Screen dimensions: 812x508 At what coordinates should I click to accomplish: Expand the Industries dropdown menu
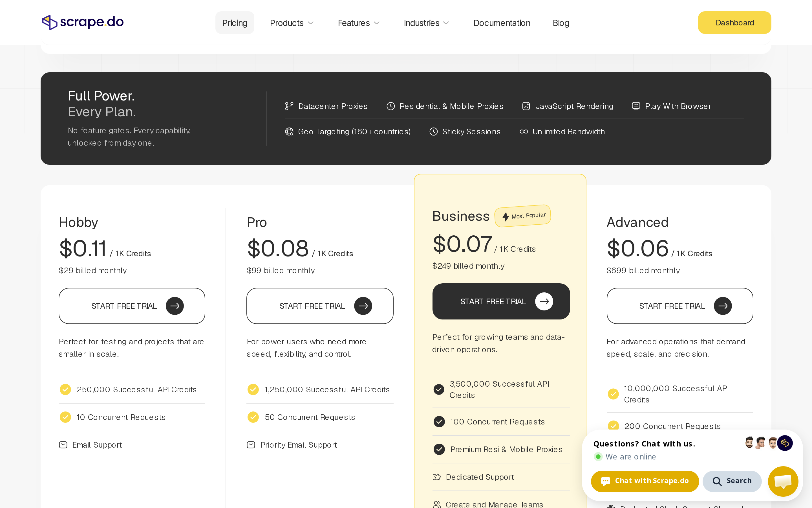426,23
